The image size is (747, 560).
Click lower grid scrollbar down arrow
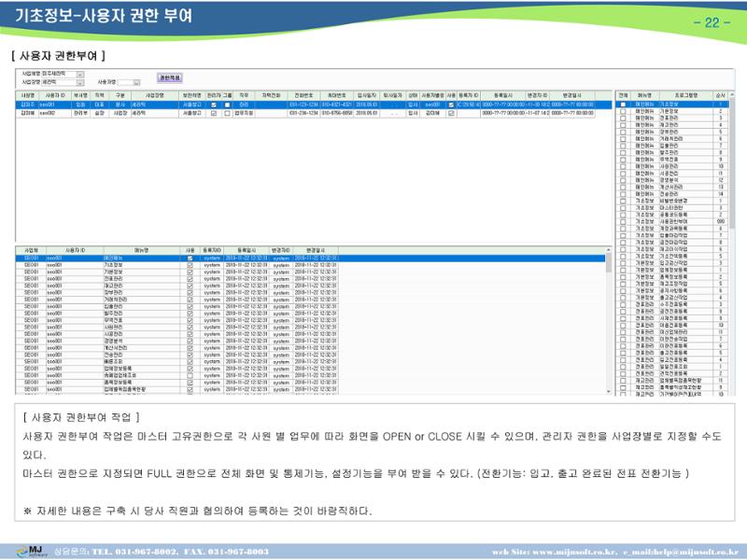[609, 391]
